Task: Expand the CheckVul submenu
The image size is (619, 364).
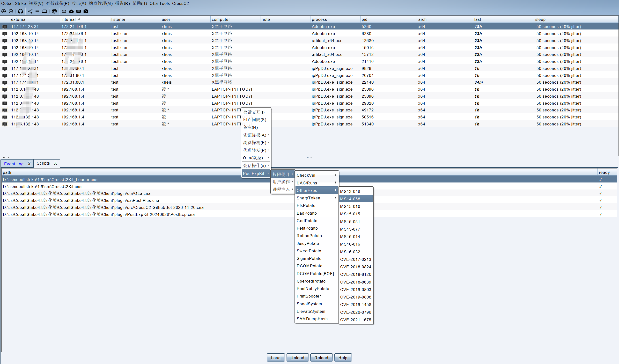Action: click(x=317, y=175)
